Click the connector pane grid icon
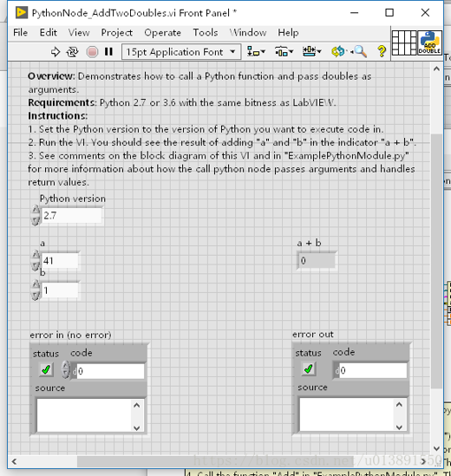The image size is (451, 476). [x=404, y=42]
